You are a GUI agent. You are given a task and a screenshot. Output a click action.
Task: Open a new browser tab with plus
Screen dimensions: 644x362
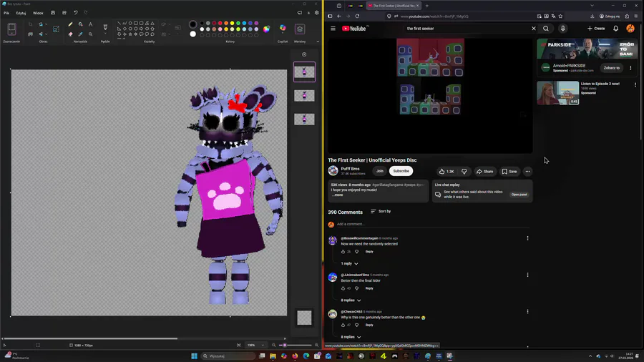[426, 6]
